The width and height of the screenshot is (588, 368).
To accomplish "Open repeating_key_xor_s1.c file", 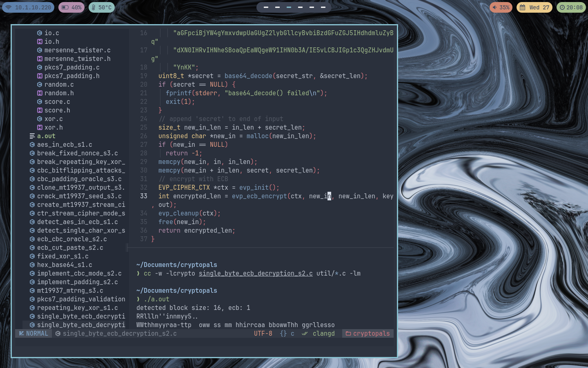I will pos(77,307).
